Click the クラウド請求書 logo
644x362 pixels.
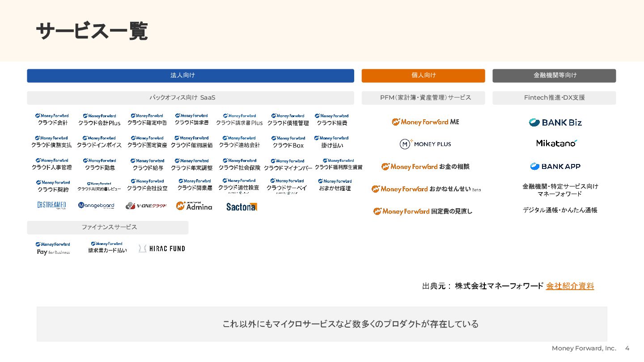[191, 119]
